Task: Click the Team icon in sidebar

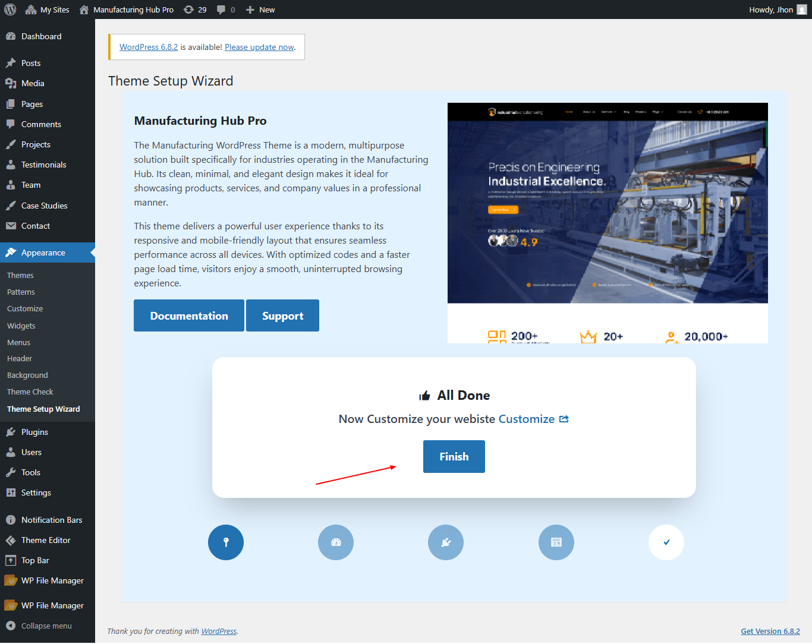Action: pyautogui.click(x=11, y=185)
